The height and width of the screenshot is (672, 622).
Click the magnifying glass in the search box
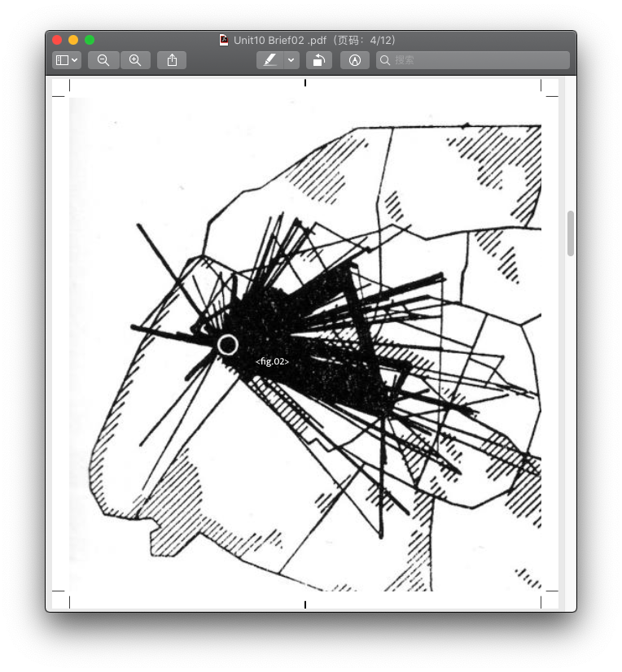(x=385, y=60)
